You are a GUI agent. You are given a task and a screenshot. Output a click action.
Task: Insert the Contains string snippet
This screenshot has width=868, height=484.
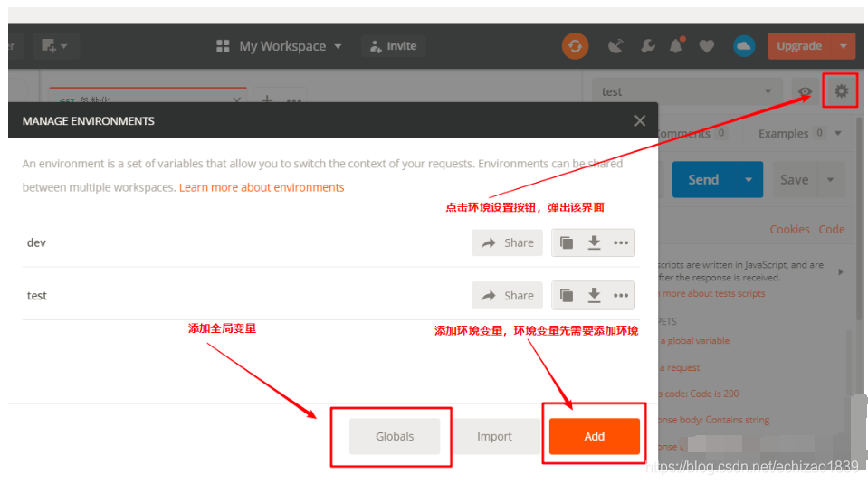(x=715, y=420)
